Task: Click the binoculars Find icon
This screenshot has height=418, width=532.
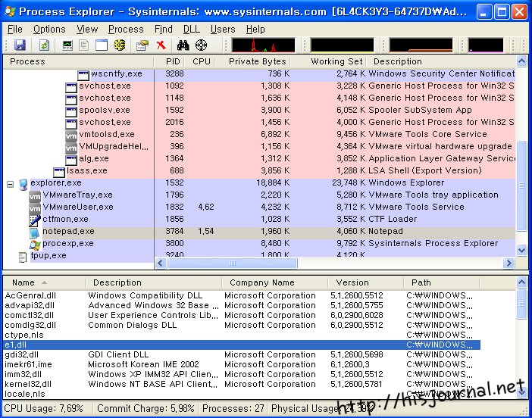Action: tap(183, 45)
